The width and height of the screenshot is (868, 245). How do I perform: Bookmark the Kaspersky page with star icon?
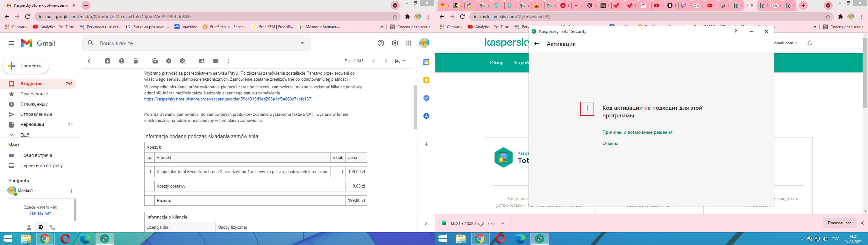pos(828,17)
